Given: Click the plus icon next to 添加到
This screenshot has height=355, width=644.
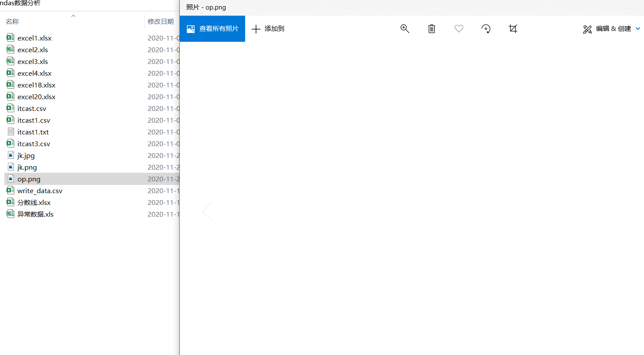Looking at the screenshot, I should (256, 29).
